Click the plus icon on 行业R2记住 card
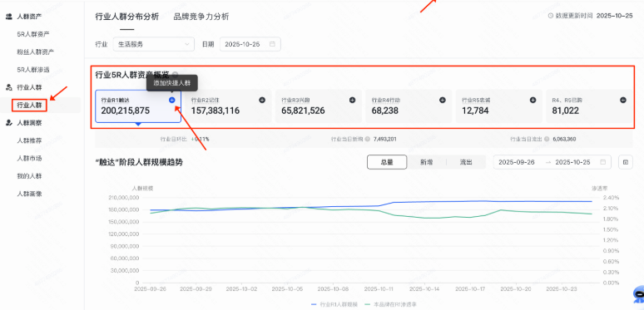The width and height of the screenshot is (644, 310). [x=262, y=100]
